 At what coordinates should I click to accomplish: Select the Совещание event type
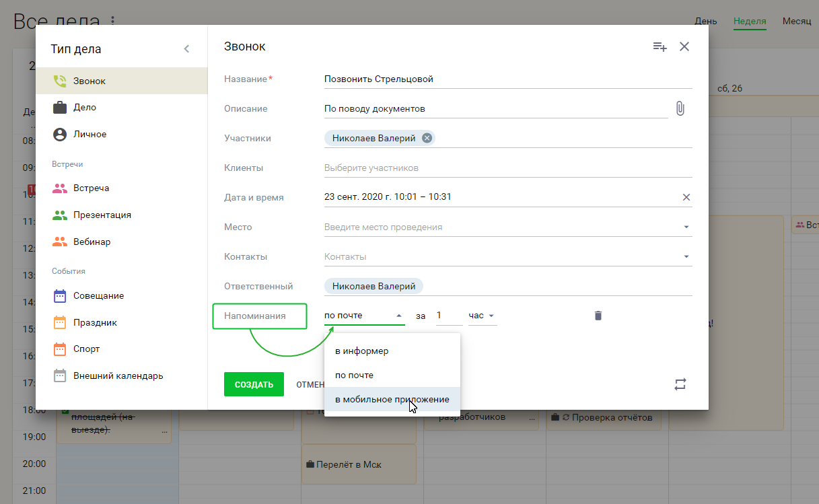pos(121,295)
